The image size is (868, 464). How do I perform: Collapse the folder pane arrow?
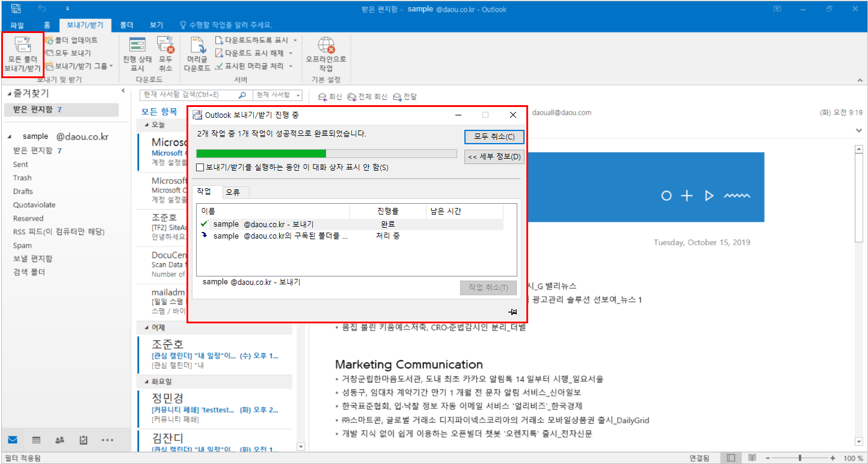pos(123,91)
